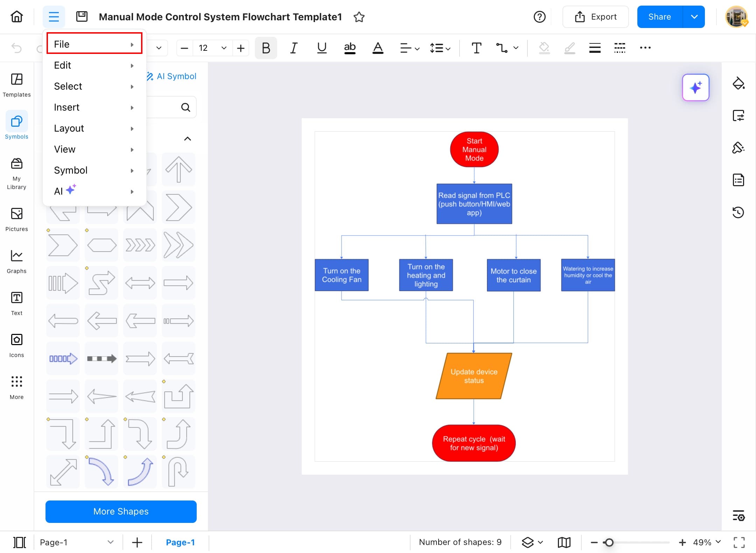Open the Graphs panel
This screenshot has width=756, height=553.
coord(16,261)
